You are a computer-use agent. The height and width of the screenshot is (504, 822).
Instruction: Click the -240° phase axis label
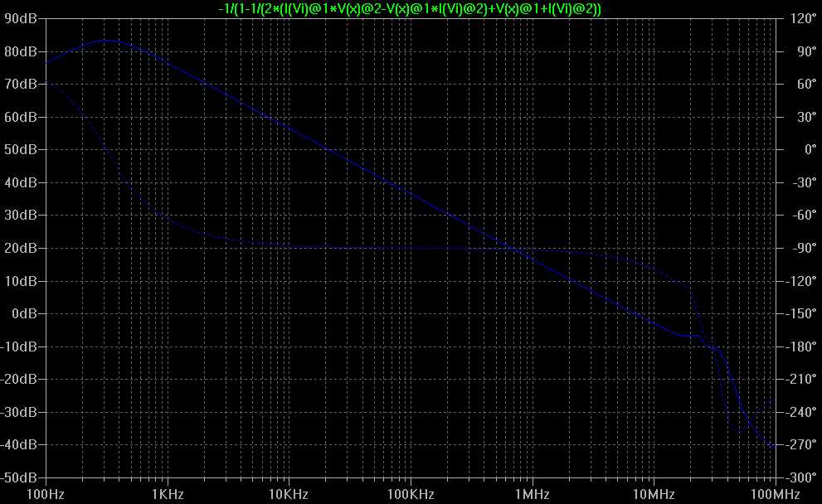pyautogui.click(x=801, y=412)
